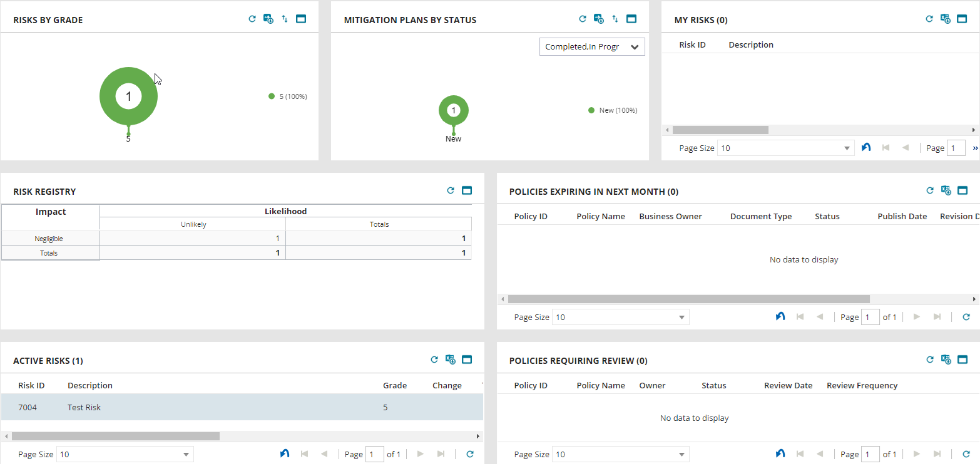980x466 pixels.
Task: Click the Page number input in Active Risks
Action: (374, 453)
